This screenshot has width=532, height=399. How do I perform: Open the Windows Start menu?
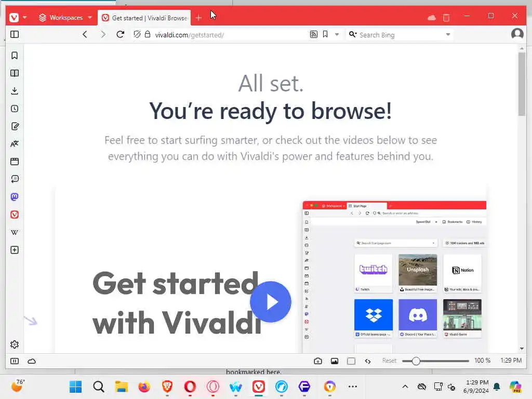[x=75, y=387]
